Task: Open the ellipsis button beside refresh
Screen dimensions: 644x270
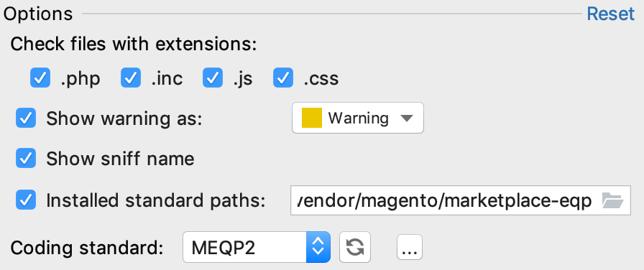Action: 410,247
